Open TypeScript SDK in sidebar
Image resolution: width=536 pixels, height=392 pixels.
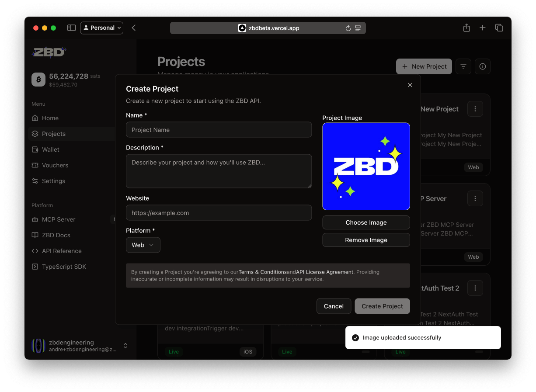pyautogui.click(x=73, y=267)
